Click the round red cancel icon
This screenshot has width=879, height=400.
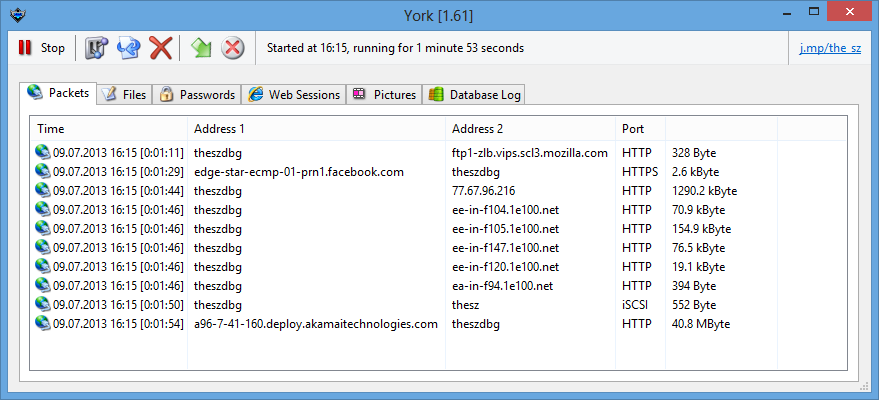pyautogui.click(x=233, y=48)
